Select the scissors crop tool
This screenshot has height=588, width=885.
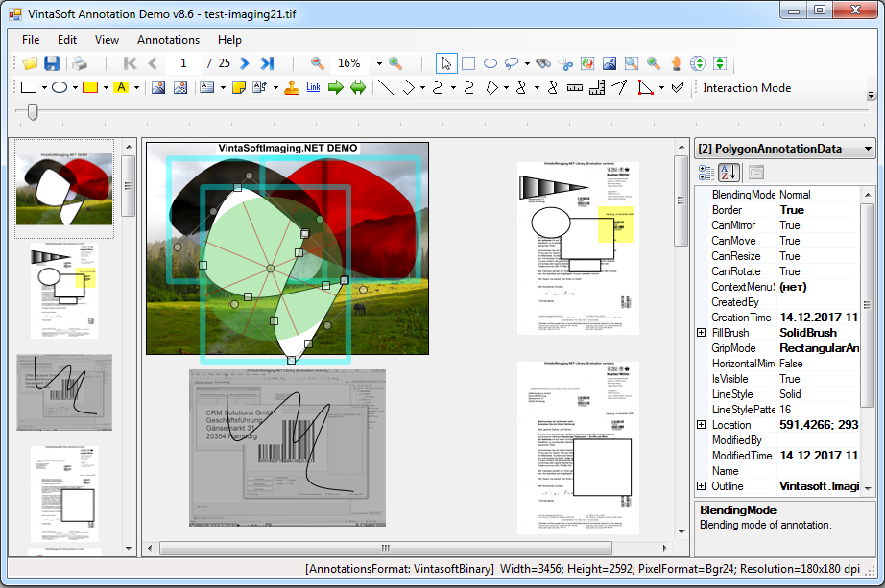point(565,63)
